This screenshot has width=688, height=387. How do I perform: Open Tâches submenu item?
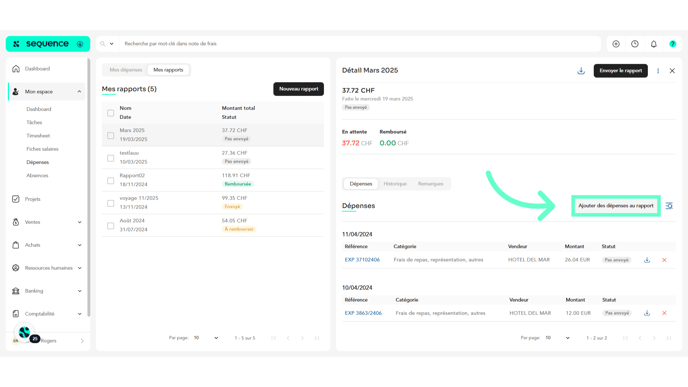pos(34,122)
